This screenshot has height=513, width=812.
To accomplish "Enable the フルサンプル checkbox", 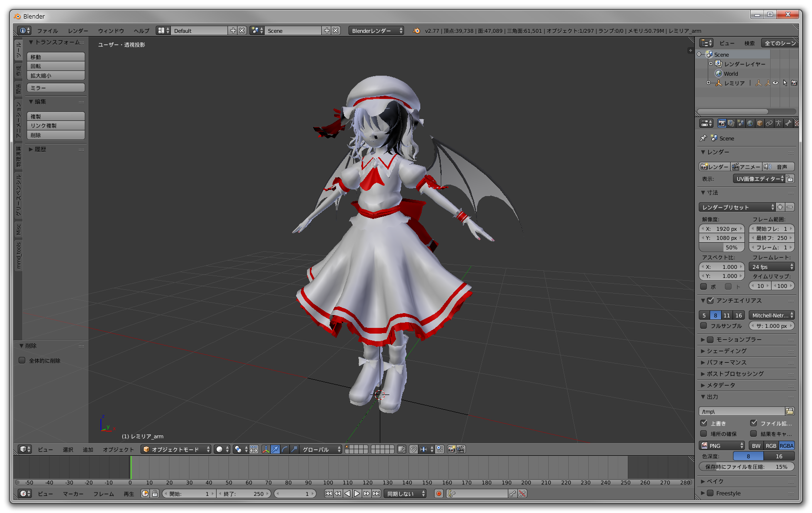I will click(703, 326).
